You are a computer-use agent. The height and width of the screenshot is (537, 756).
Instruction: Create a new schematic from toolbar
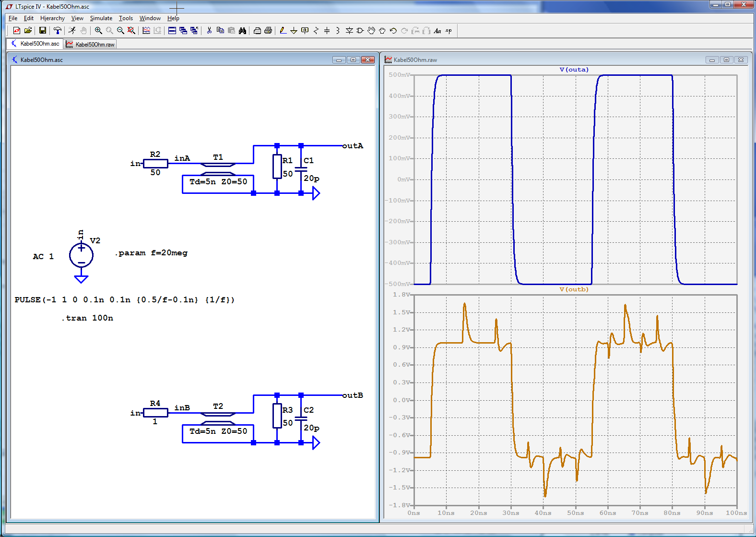16,31
